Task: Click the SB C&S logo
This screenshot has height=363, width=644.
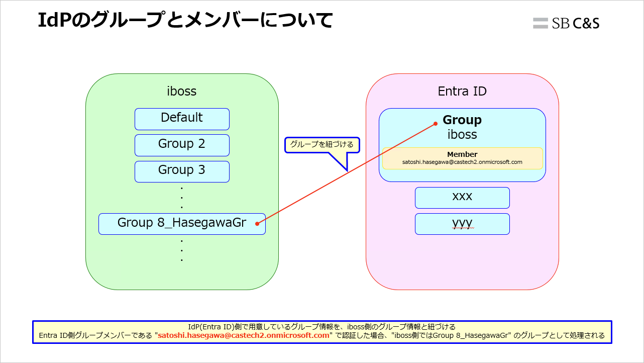Action: coord(566,23)
